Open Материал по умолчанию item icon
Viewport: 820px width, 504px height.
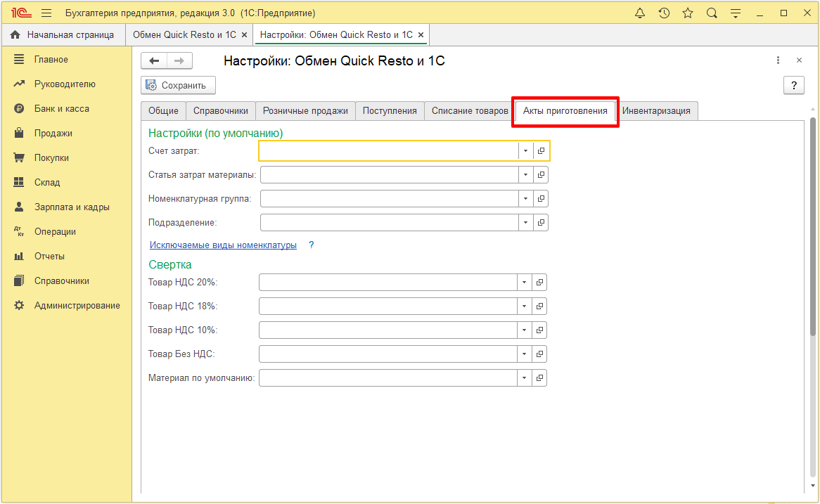point(539,378)
